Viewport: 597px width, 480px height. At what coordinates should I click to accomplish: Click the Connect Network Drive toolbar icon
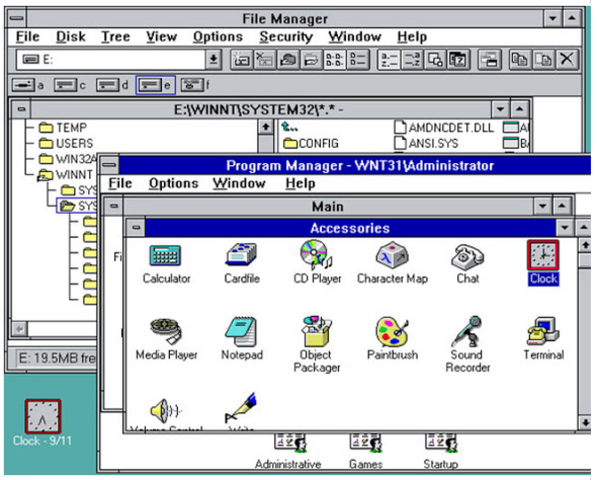coord(241,60)
